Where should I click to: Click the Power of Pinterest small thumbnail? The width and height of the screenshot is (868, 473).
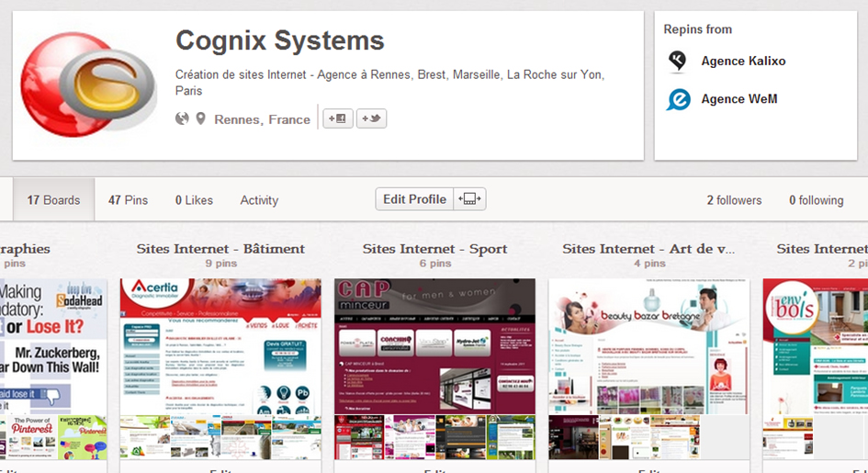click(x=31, y=437)
